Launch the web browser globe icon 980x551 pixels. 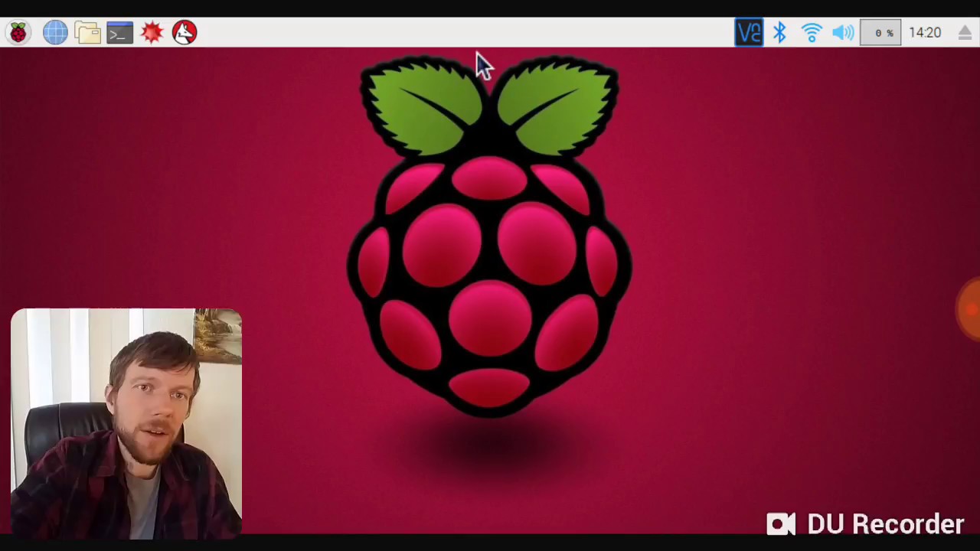point(55,32)
